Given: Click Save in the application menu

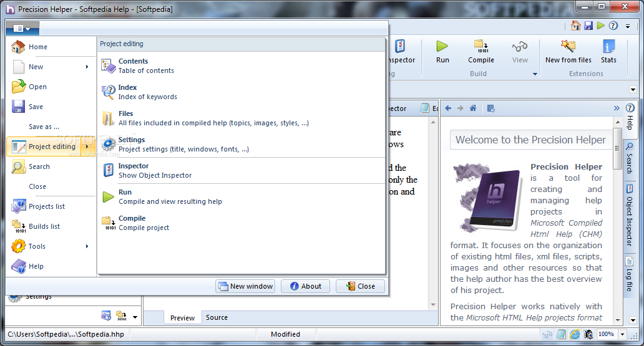Looking at the screenshot, I should tap(51, 107).
